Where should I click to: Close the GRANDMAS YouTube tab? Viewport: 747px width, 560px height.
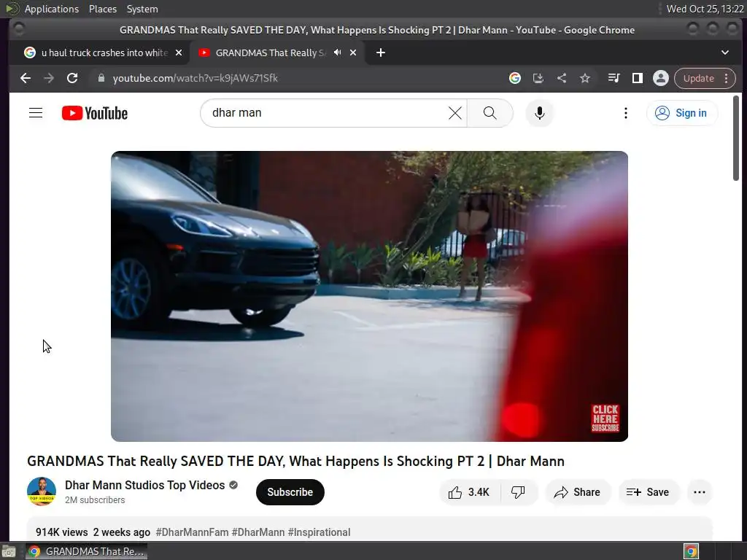click(353, 52)
